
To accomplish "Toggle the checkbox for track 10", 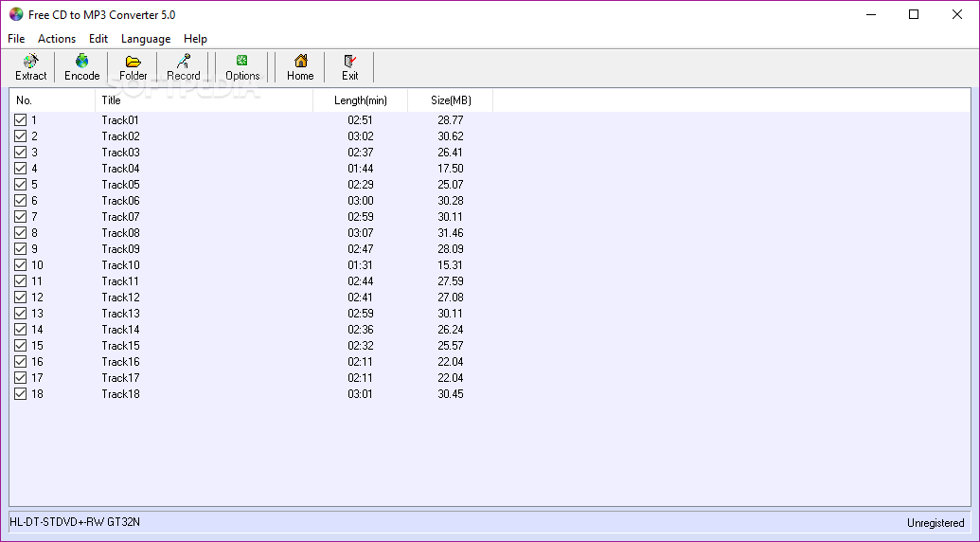I will 21,265.
